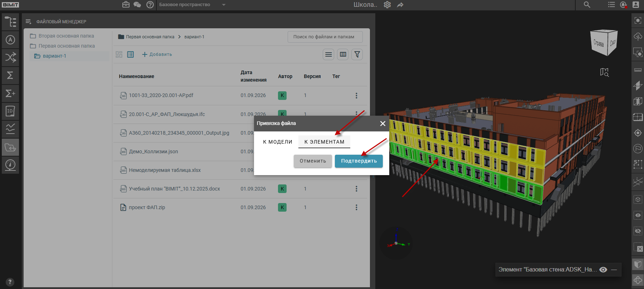This screenshot has width=644, height=289.
Task: Open the 2D drawings panel
Action: 10,111
